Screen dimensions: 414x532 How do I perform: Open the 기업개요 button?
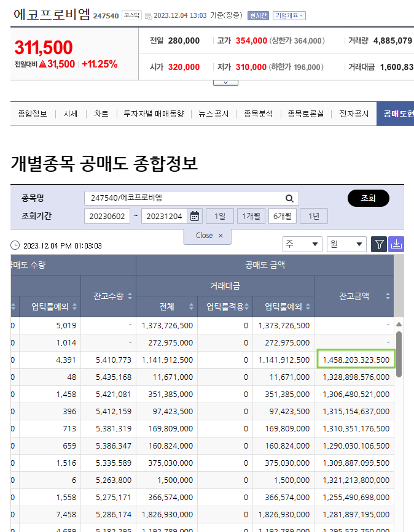[289, 15]
